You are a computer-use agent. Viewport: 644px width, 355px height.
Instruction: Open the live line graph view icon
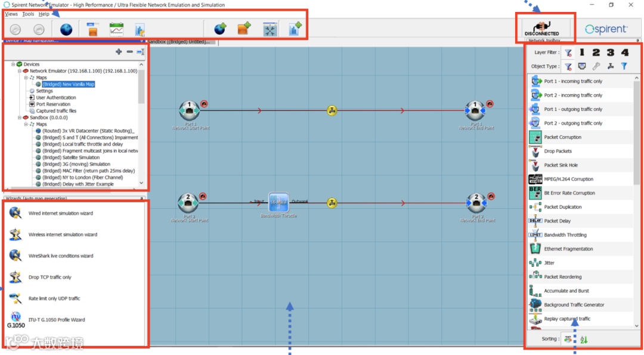(116, 30)
